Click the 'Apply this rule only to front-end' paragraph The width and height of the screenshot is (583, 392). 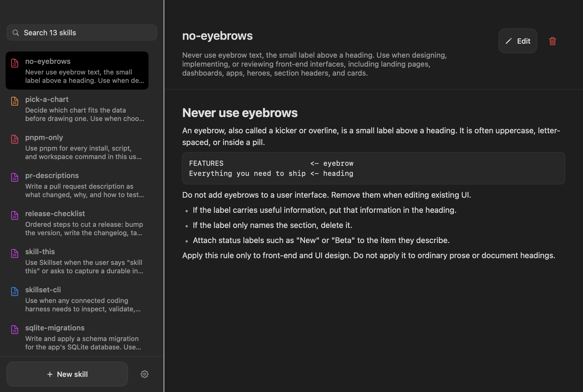[x=369, y=255]
